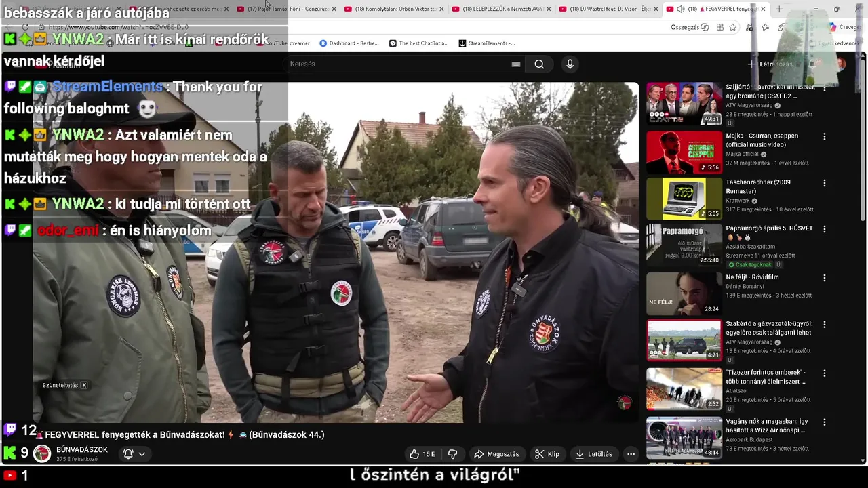Open Dániel Borsányi channel name
Viewport: 868px width, 488px height.
click(x=745, y=287)
